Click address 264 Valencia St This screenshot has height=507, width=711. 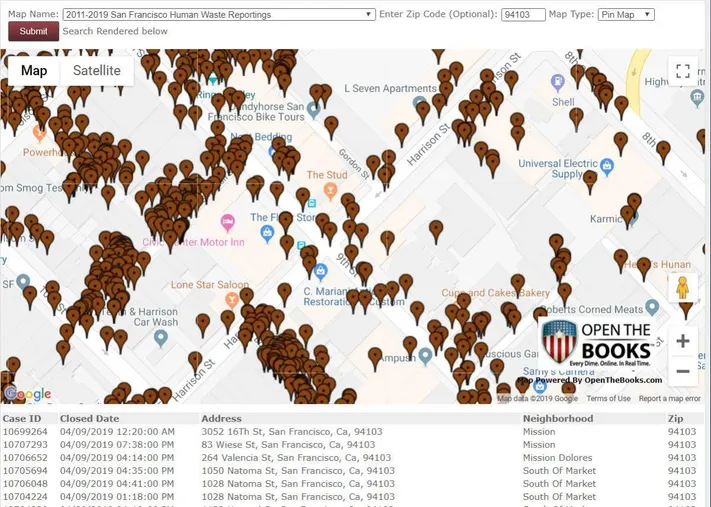click(x=296, y=458)
